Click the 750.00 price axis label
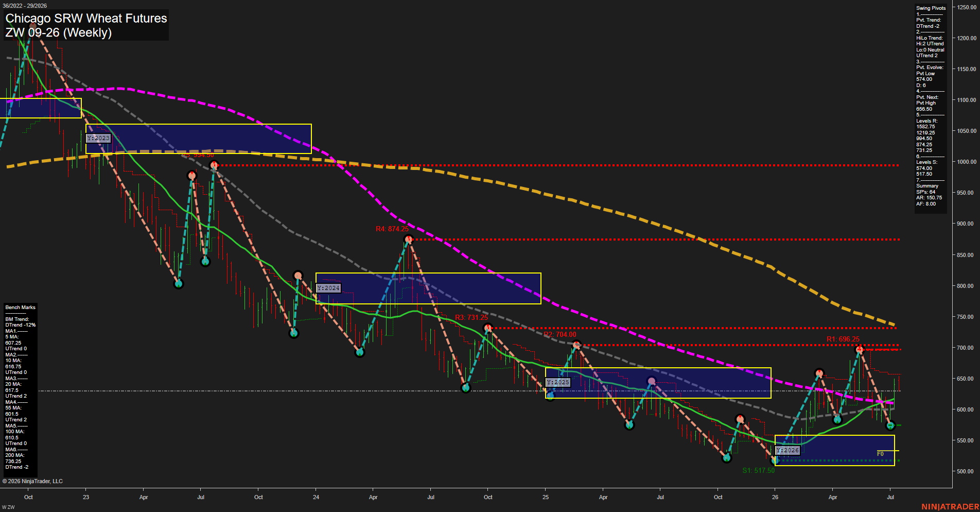 [x=966, y=317]
